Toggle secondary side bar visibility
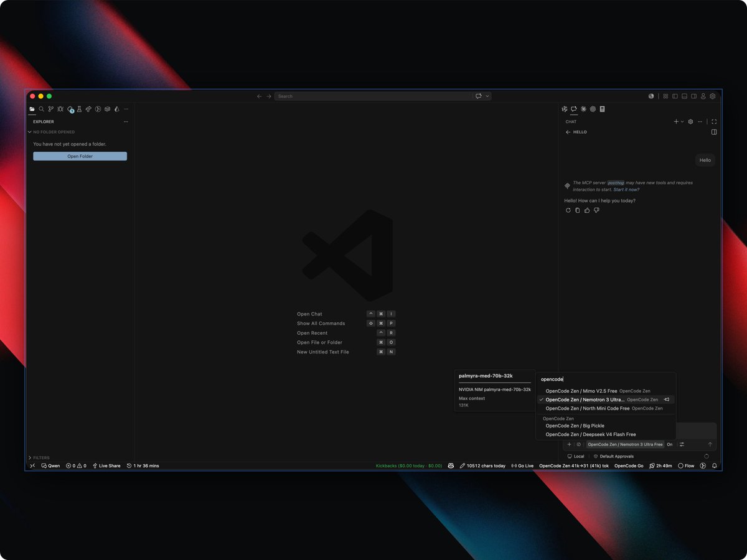This screenshot has width=747, height=560. tap(693, 96)
